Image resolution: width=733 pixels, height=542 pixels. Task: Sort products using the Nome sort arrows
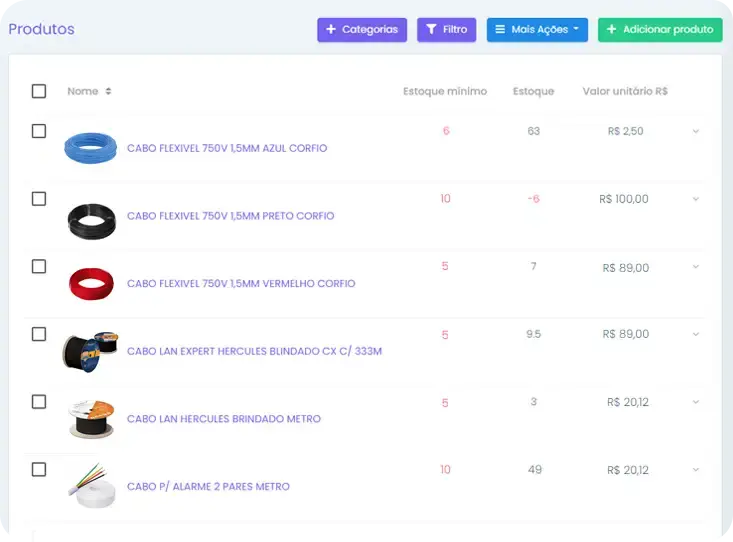[108, 91]
